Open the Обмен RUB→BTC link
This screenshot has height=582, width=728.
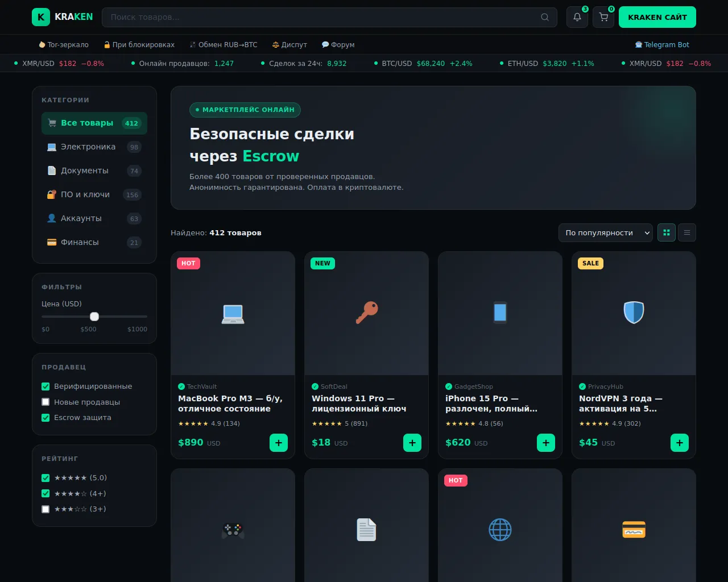[224, 44]
